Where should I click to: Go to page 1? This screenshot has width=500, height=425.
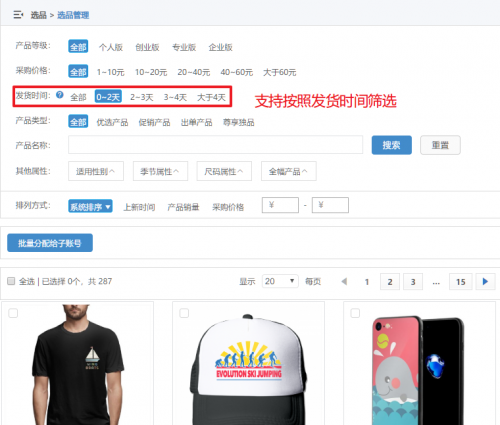click(367, 282)
